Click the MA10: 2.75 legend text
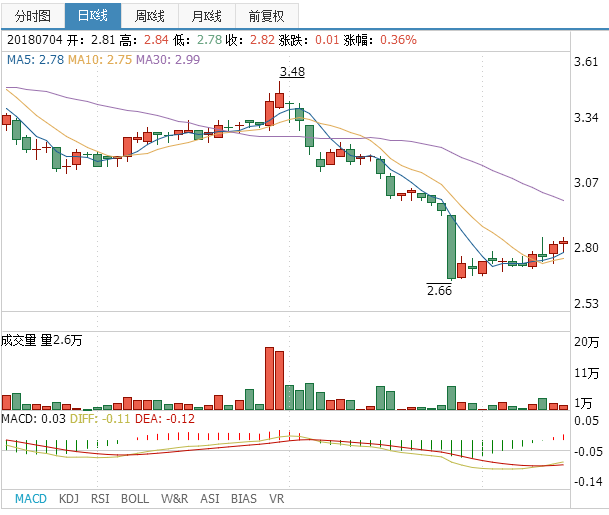The width and height of the screenshot is (609, 515). coord(100,59)
